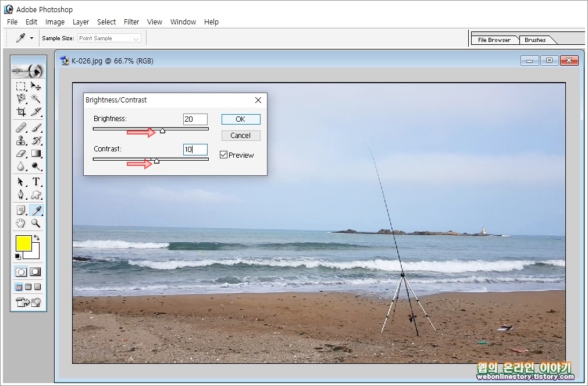
Task: Click the K-026.jpg document window icon
Action: pos(65,61)
